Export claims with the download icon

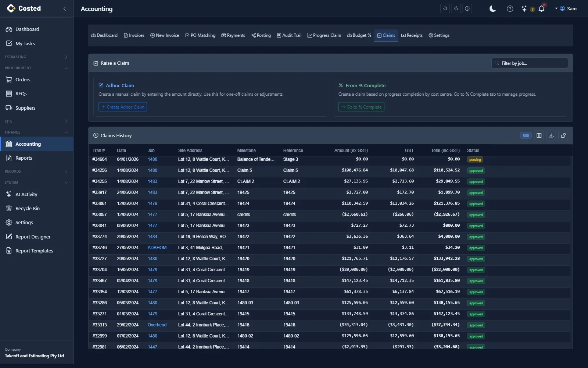pos(551,135)
